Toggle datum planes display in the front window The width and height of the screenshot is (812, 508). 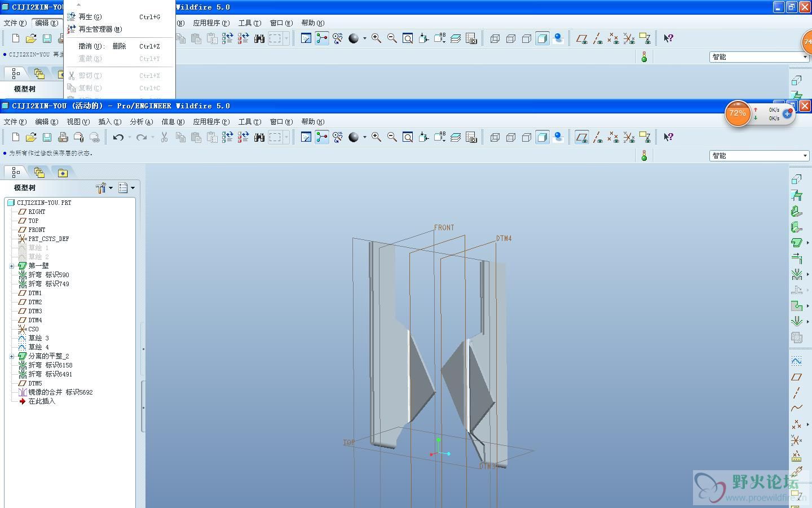[582, 137]
